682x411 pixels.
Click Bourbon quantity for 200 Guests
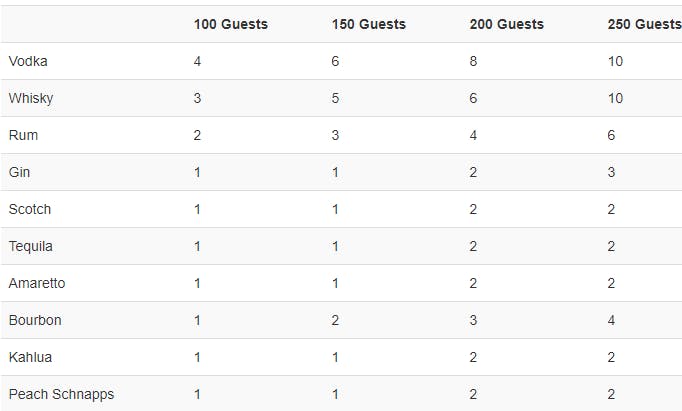point(474,320)
